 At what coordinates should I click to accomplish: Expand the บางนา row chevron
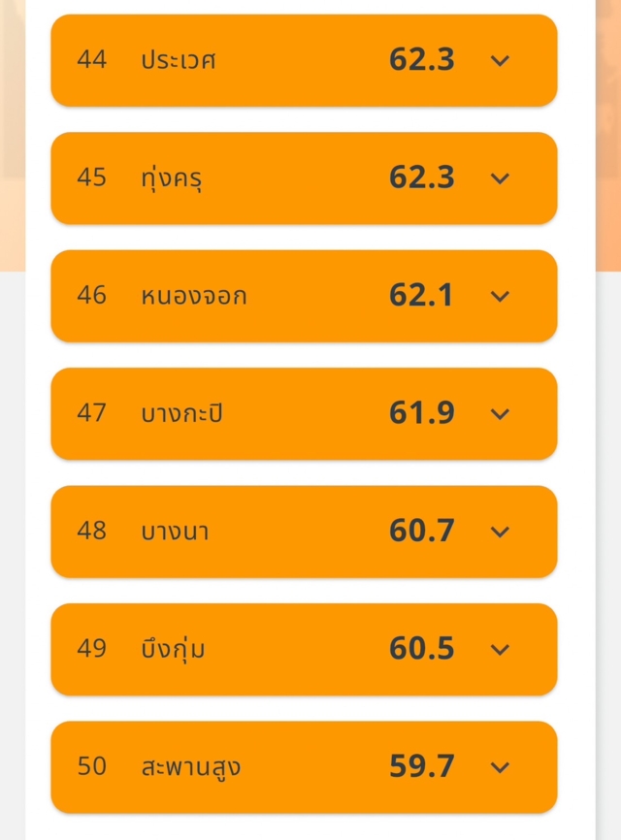(x=500, y=532)
